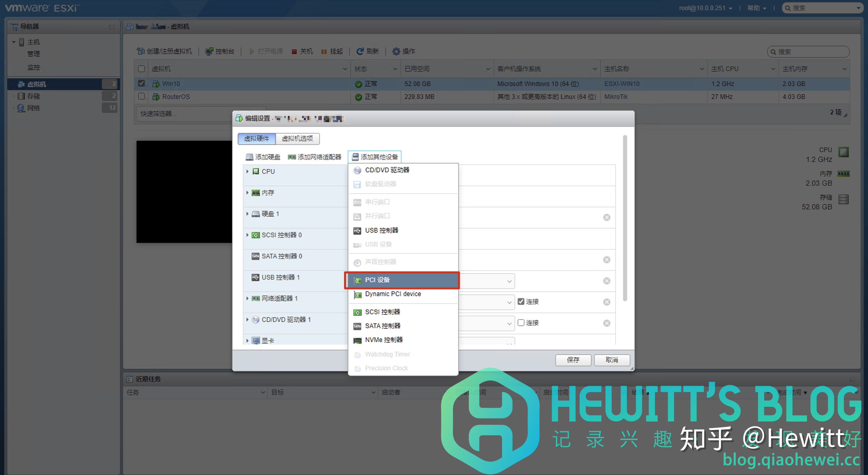868x475 pixels.
Task: Click the Cancel button in dialog
Action: pyautogui.click(x=611, y=360)
